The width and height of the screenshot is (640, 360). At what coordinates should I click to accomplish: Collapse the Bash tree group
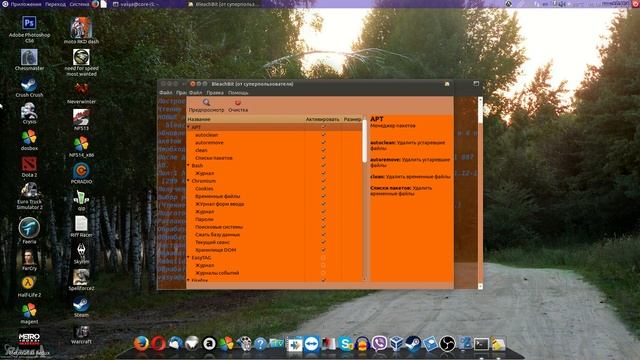189,165
